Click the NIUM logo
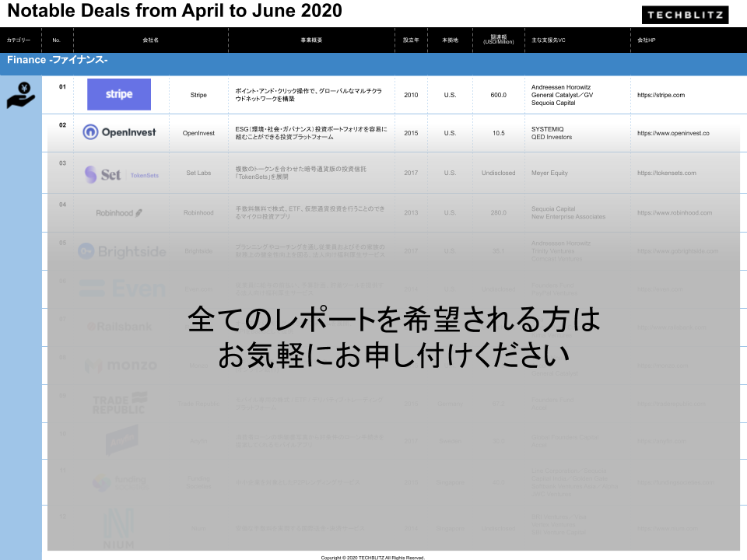 coord(118,529)
